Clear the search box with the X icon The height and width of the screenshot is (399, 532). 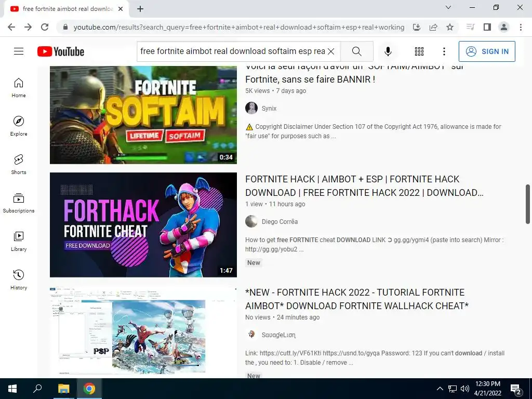click(x=331, y=51)
